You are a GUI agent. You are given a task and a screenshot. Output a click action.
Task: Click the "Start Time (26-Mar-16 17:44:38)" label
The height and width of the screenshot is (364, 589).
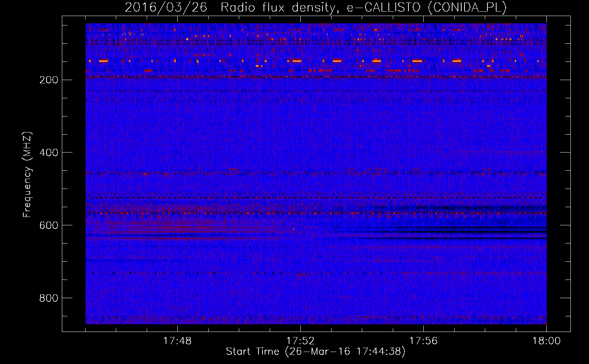click(316, 352)
